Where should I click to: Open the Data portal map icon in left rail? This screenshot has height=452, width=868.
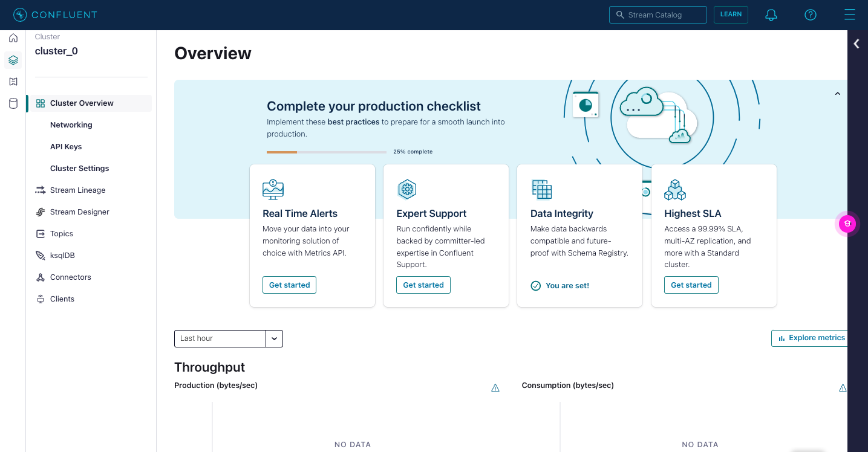coord(13,82)
